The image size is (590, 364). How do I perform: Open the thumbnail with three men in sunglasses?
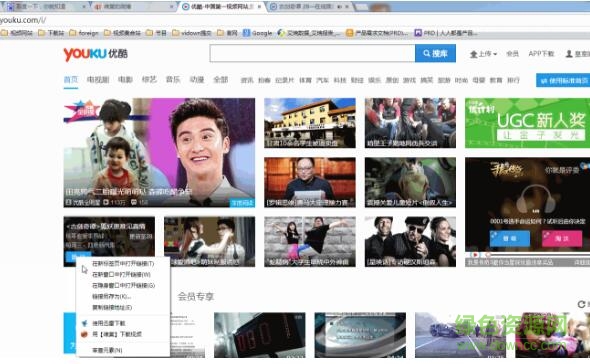410,242
